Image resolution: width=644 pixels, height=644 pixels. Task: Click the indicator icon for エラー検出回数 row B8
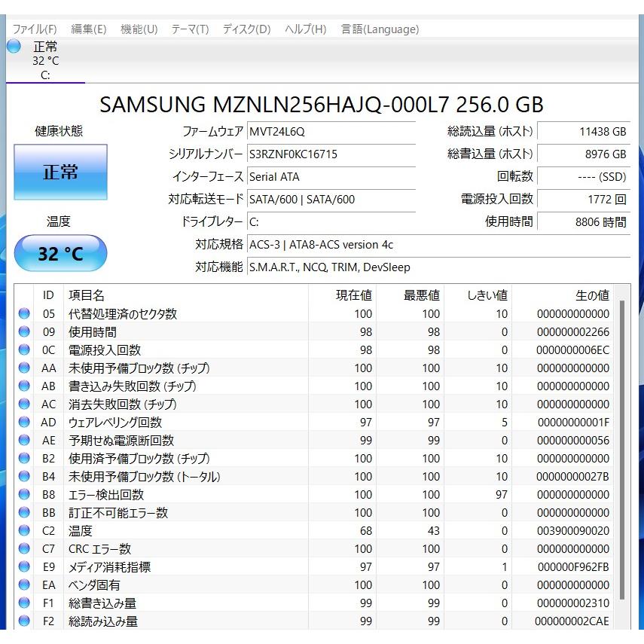[24, 494]
